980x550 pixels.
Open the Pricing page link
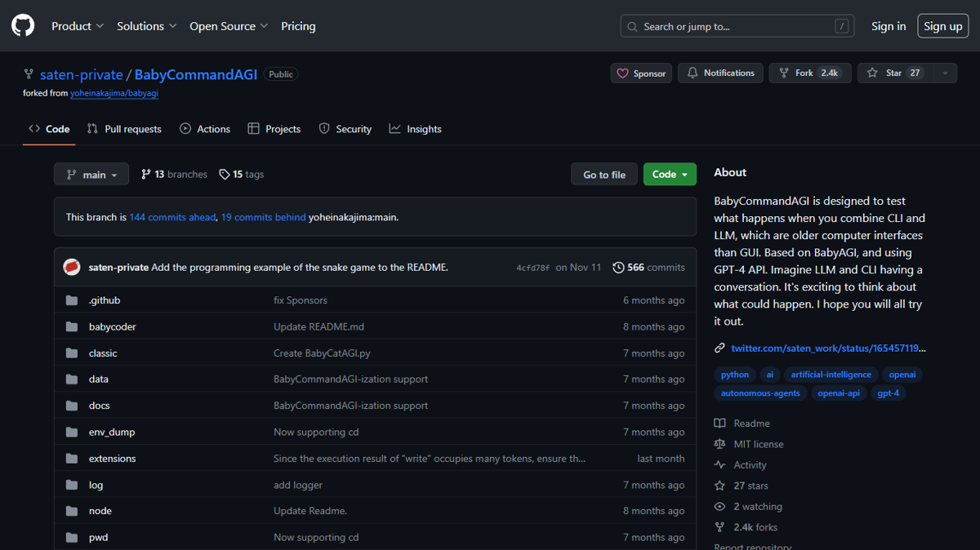pyautogui.click(x=298, y=26)
